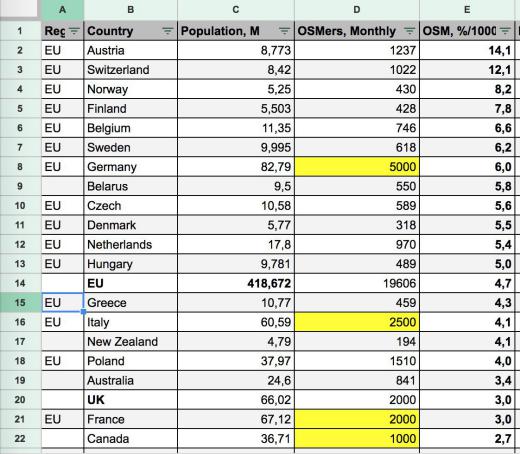Click the yellow cell with 2500 for Italy
Viewport: 520px width, 454px height.
[x=357, y=322]
